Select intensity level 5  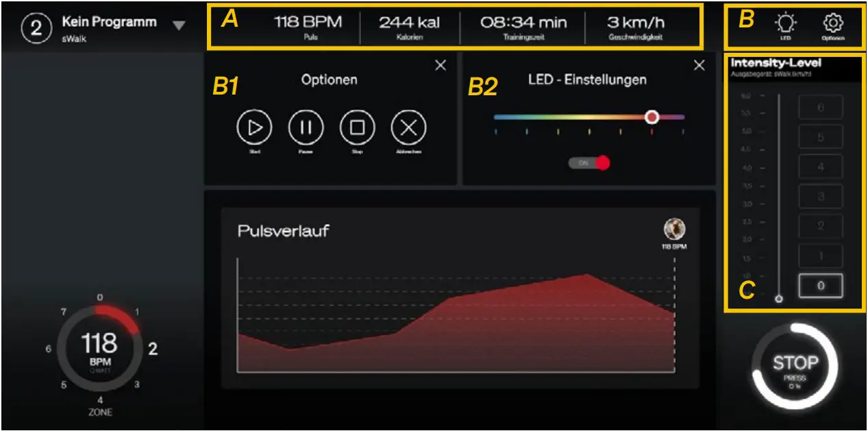(x=820, y=137)
